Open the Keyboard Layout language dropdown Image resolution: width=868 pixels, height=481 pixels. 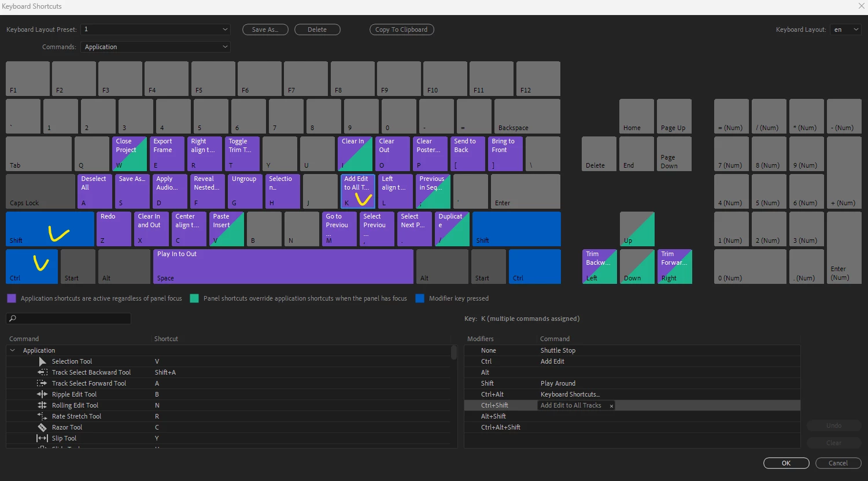[x=845, y=29]
